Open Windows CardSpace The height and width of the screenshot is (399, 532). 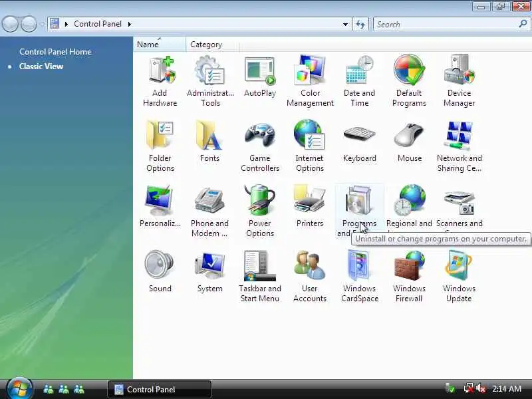359,276
